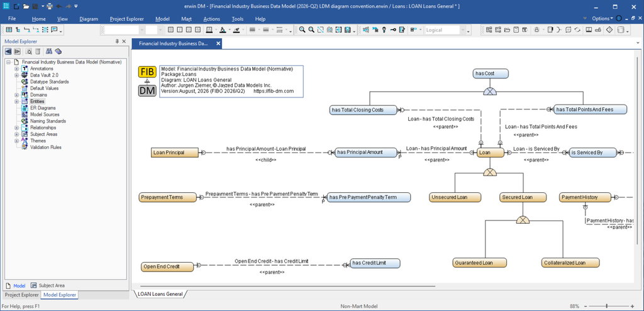Viewport: 644px width, 311px height.
Task: Open the font size dropdown
Action: tap(161, 30)
